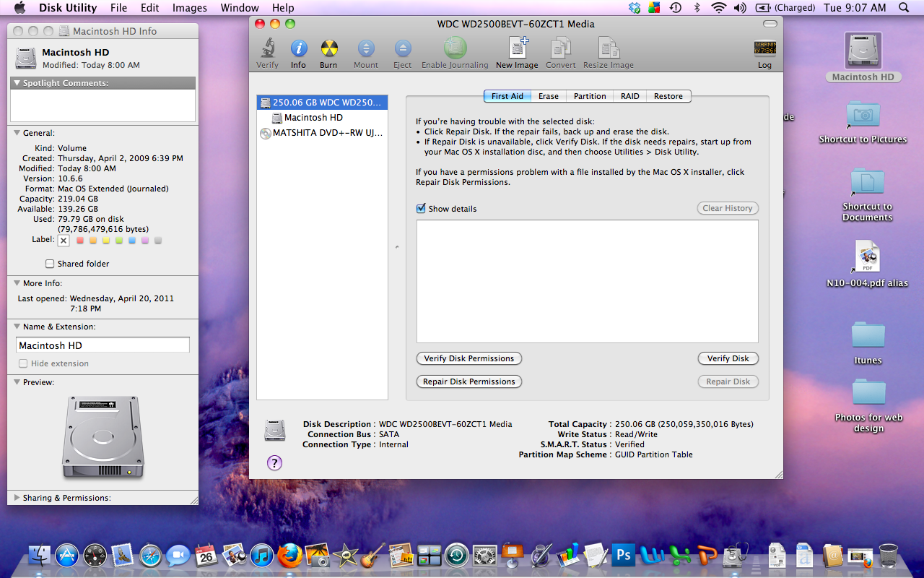
Task: Switch to the Erase tab
Action: pyautogui.click(x=549, y=96)
